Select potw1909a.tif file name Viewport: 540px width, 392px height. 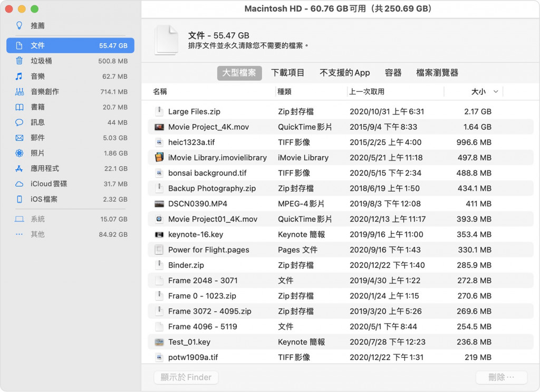[x=193, y=357]
